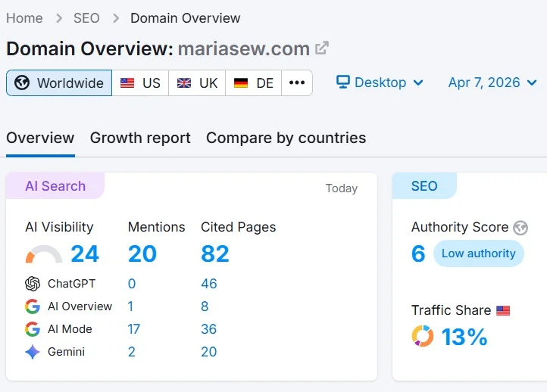Click the Google logo beside AI Overview
This screenshot has height=392, width=547.
point(33,306)
